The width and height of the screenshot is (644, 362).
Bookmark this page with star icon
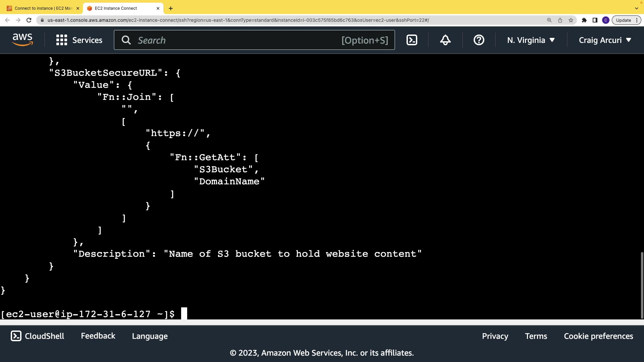[x=571, y=20]
